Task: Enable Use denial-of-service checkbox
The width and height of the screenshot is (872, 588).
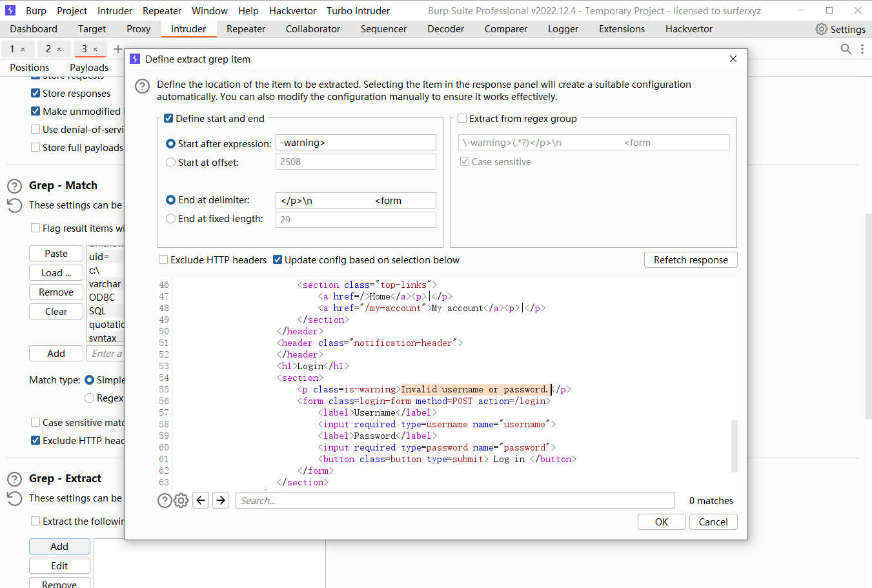Action: click(35, 129)
